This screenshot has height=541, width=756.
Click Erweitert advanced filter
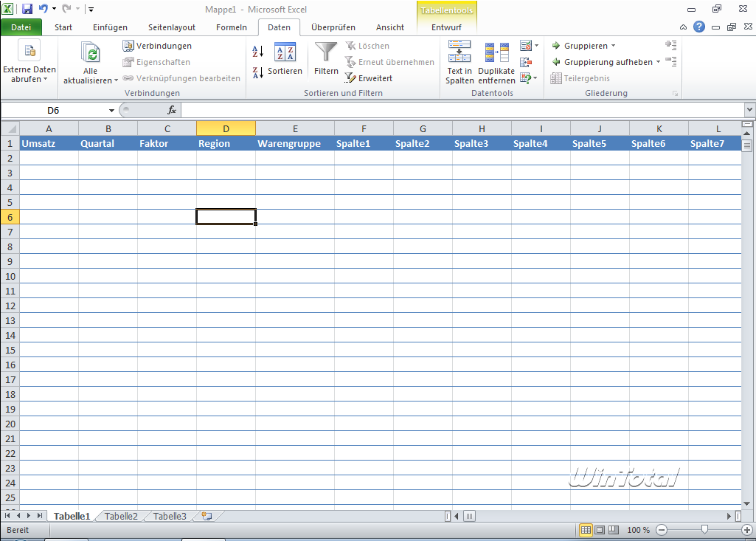point(368,78)
